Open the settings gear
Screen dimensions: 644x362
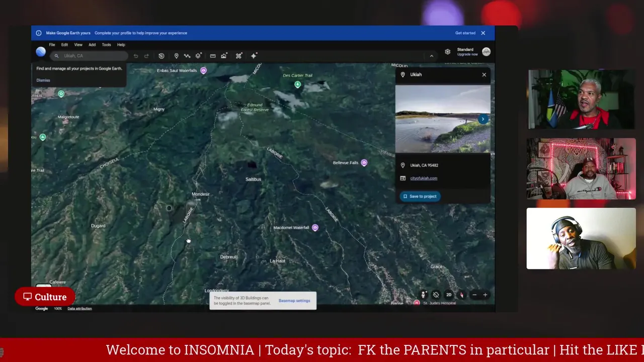tap(447, 52)
